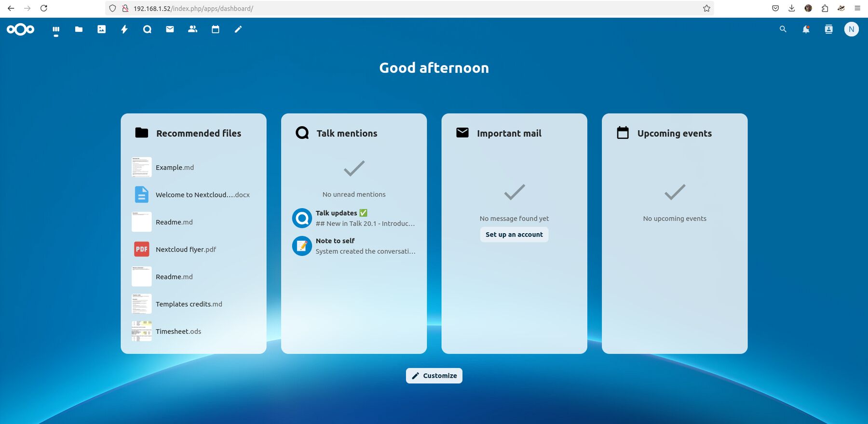Open browser extensions puzzle icon
Screen dimensions: 868x424
pyautogui.click(x=825, y=8)
